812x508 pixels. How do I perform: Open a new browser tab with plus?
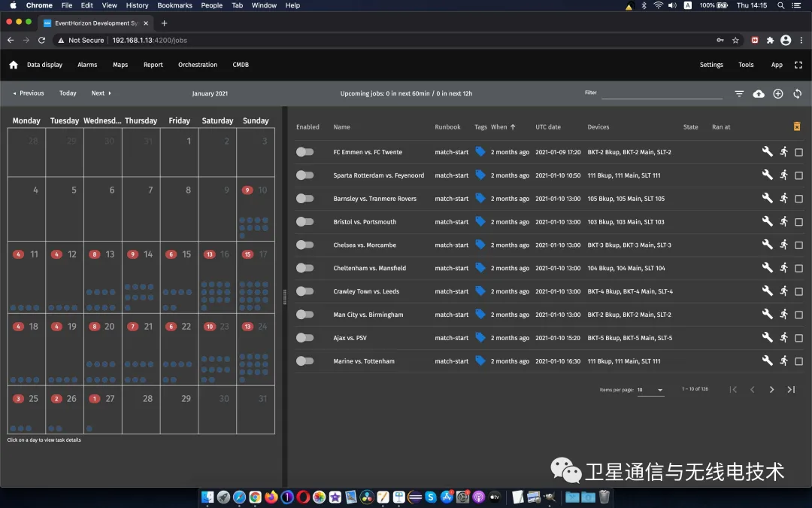(164, 23)
